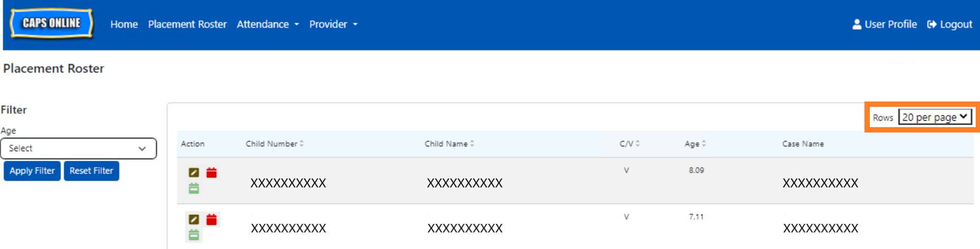Click the red calendar icon in second row
Screen dimensions: 980x249
[212, 220]
